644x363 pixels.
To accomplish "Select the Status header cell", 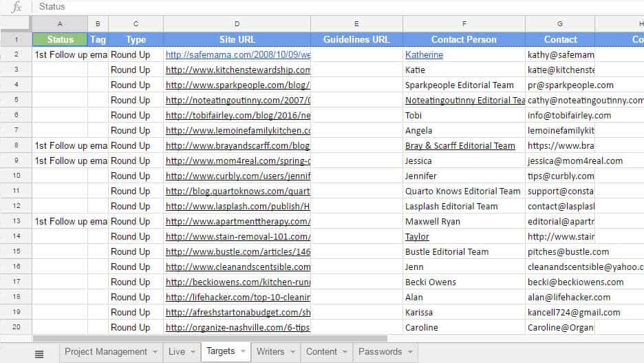I will 60,39.
